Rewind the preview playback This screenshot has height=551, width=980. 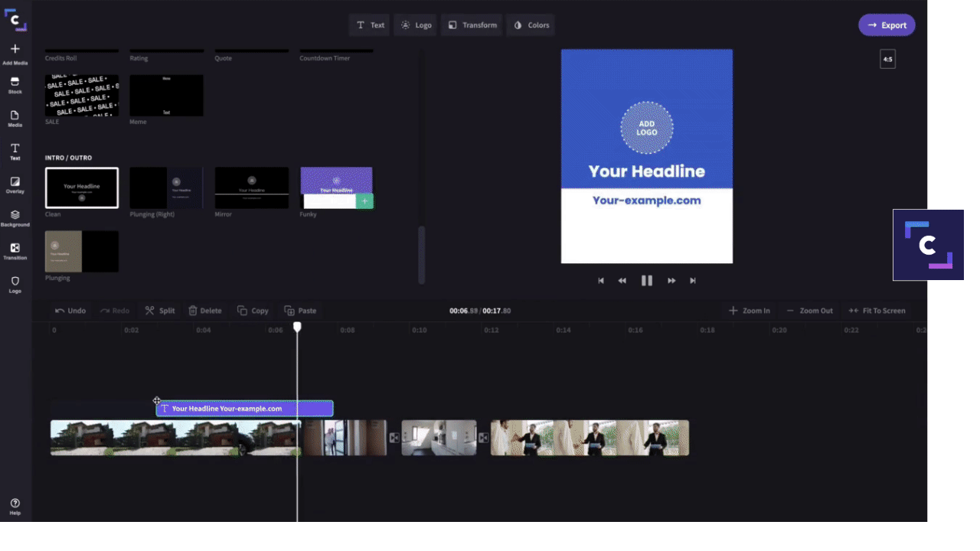[x=622, y=281]
